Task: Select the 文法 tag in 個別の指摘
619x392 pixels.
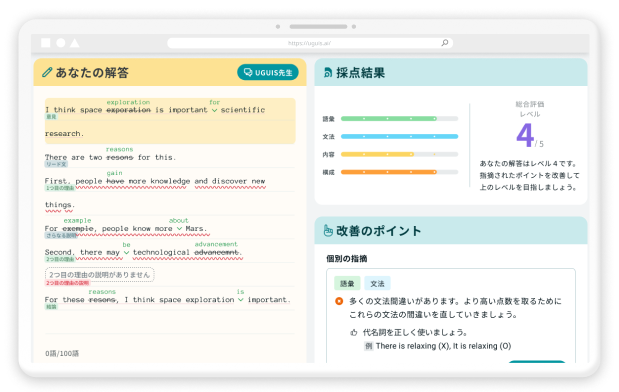Action: click(377, 283)
